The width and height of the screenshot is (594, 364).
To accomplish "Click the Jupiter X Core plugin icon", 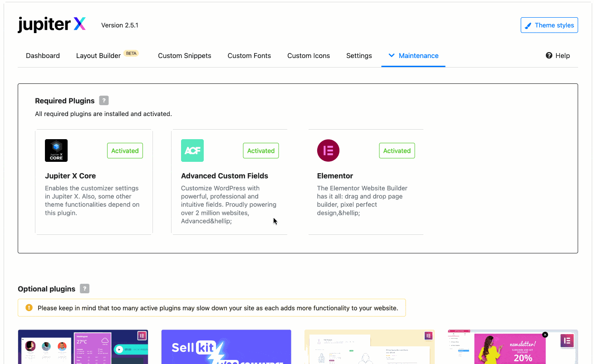I will point(56,150).
